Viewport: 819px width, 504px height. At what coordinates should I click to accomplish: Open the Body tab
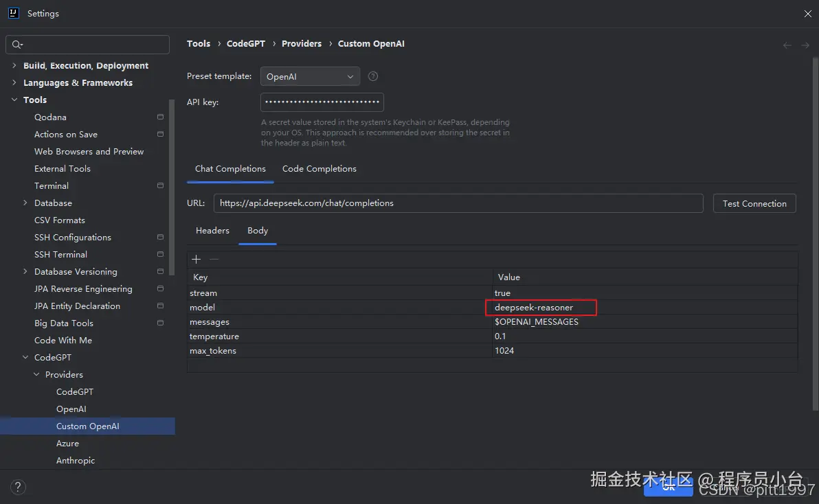pyautogui.click(x=258, y=231)
